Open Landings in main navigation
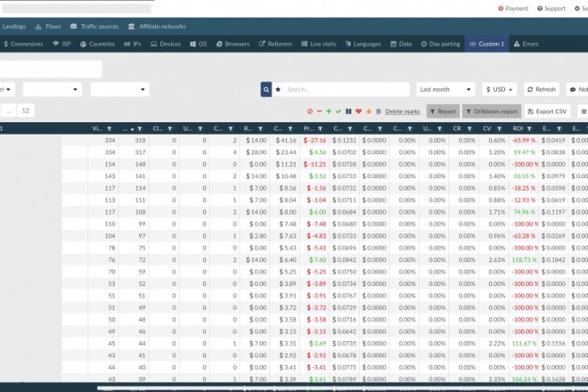 [x=14, y=26]
